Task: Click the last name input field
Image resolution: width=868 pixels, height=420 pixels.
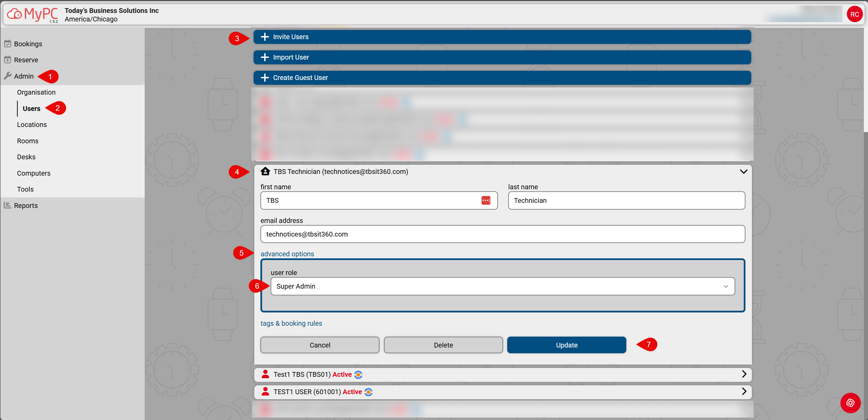Action: pyautogui.click(x=627, y=200)
